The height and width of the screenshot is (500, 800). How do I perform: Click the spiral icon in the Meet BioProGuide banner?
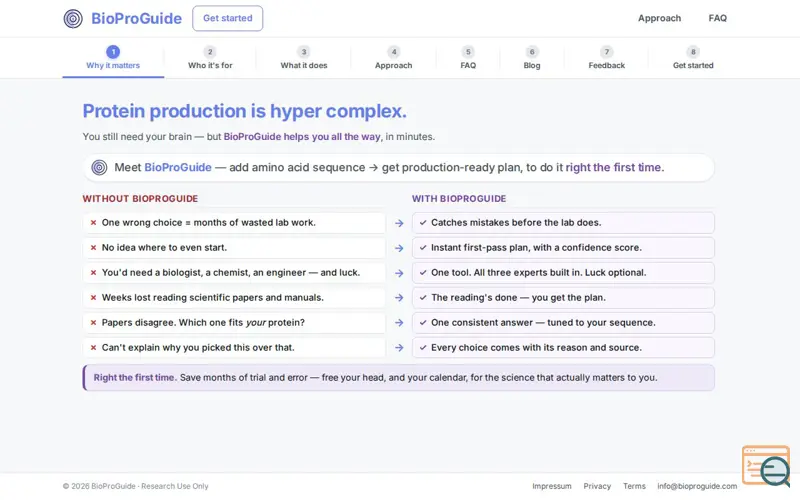(99, 167)
